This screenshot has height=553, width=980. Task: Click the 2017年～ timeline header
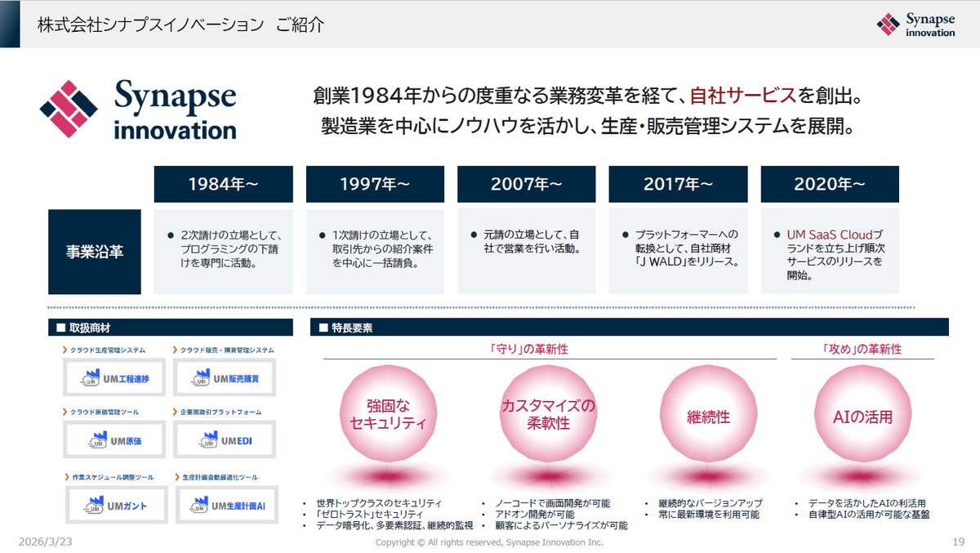(678, 184)
